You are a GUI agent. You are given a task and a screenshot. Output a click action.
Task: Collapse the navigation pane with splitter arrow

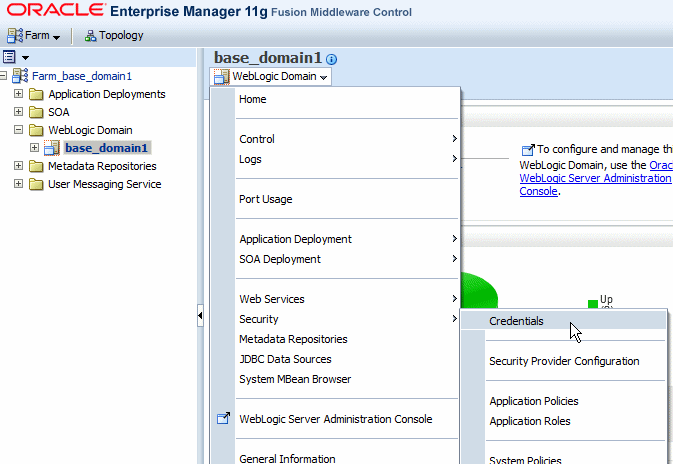200,315
